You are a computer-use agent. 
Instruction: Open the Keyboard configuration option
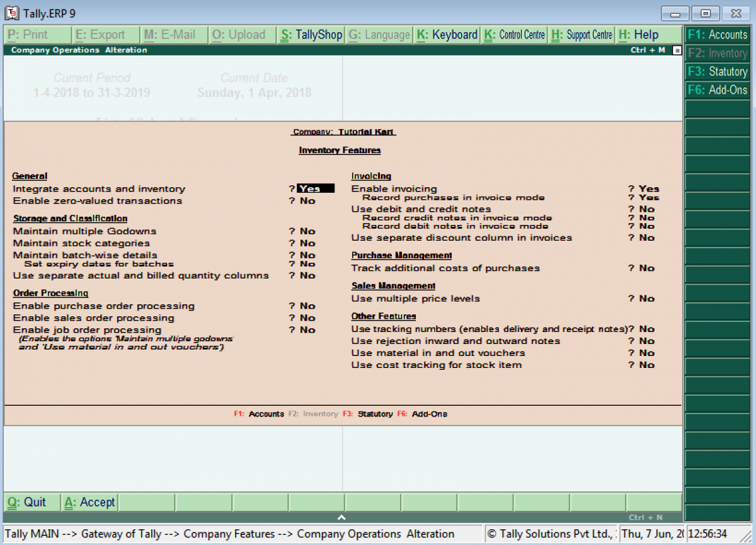[x=447, y=35]
